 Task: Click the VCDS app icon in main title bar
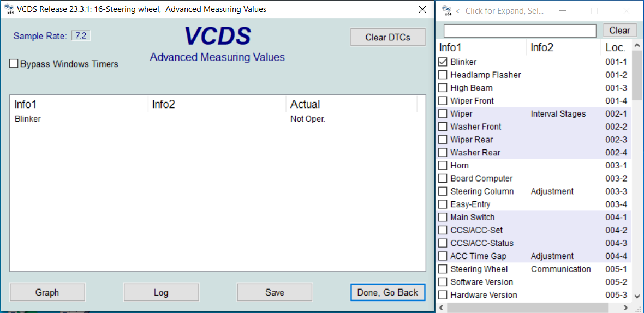8,9
